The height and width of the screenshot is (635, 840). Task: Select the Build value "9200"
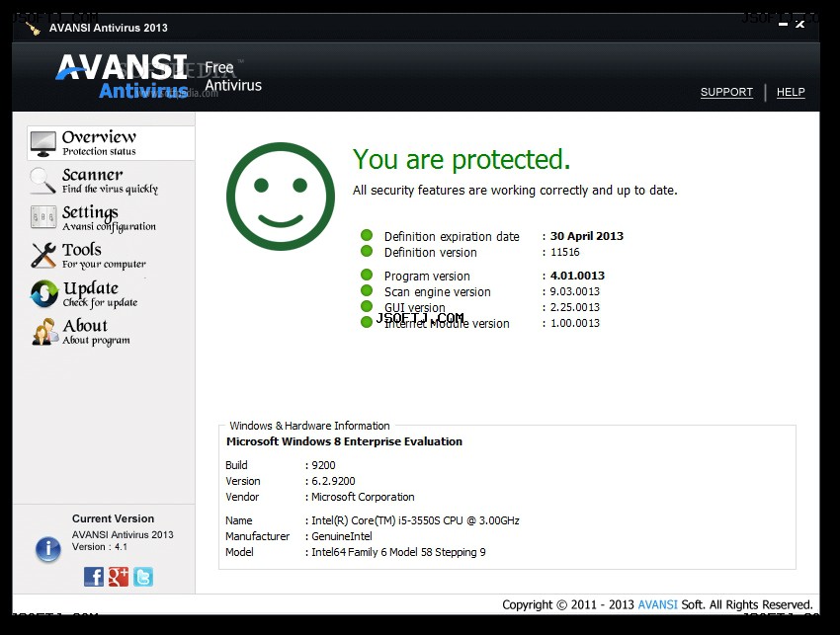(x=323, y=465)
